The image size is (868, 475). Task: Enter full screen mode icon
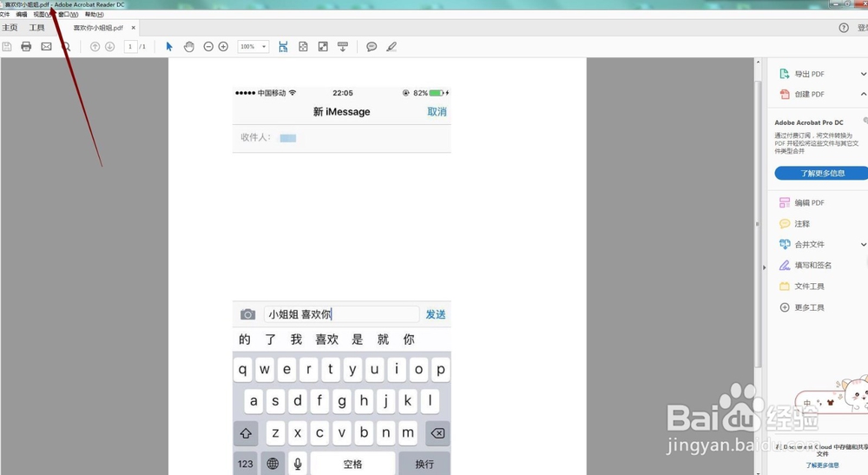323,47
